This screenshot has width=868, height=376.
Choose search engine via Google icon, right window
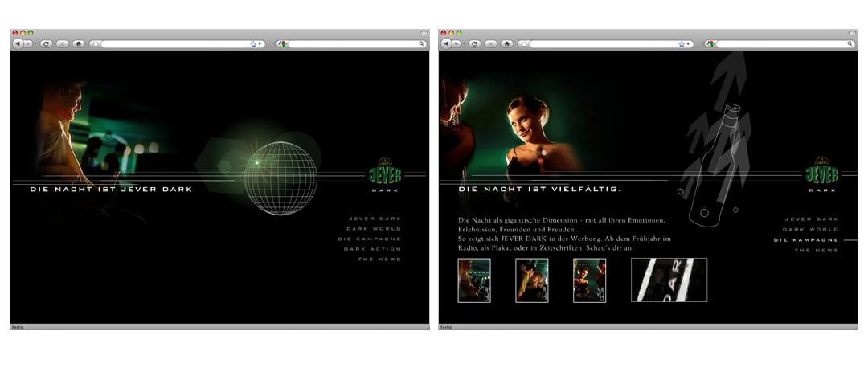coord(710,43)
